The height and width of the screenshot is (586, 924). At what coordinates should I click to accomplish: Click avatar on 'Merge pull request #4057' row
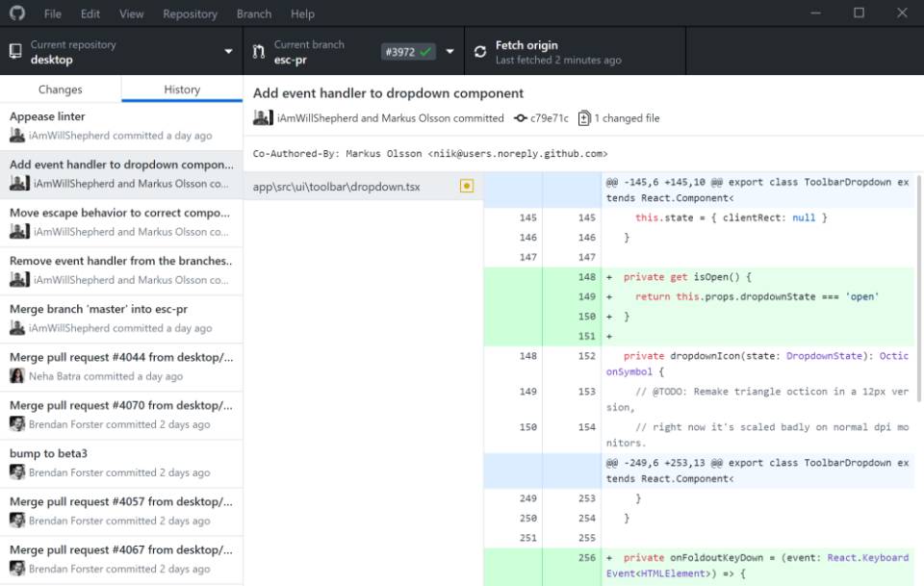coord(17,521)
